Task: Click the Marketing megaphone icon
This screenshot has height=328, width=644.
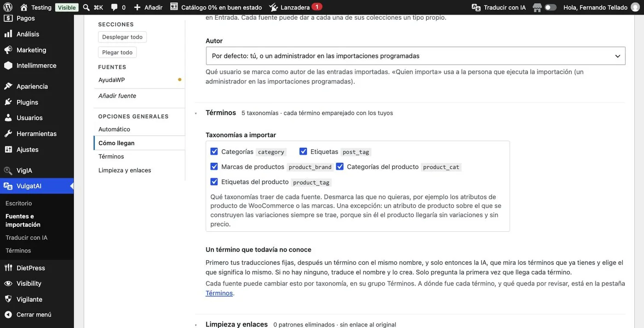Action: coord(8,50)
